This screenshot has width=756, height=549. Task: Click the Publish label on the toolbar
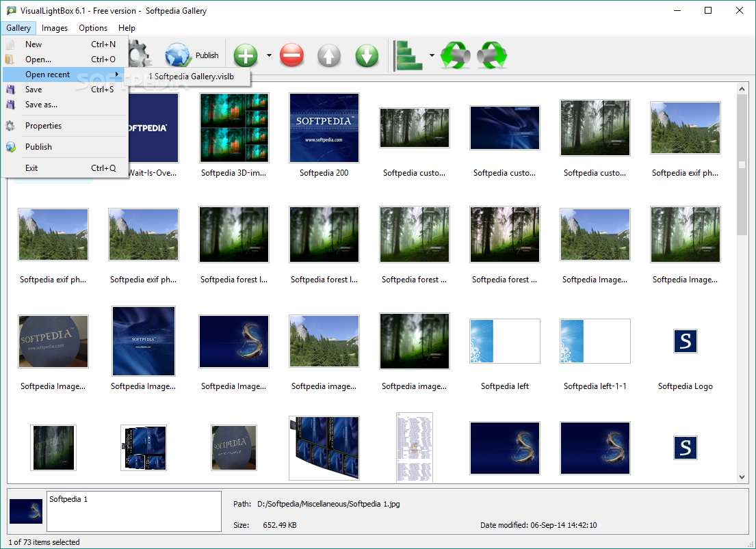207,55
